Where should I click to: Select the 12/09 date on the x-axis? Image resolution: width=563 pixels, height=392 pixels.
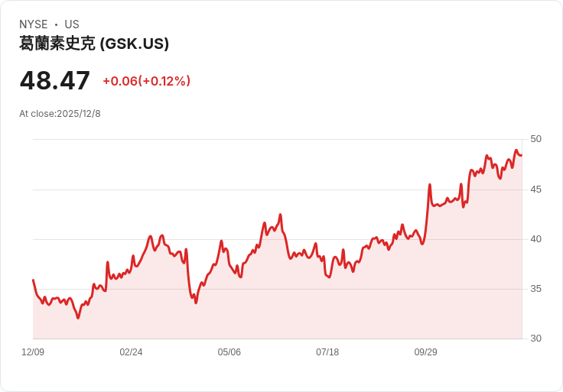tap(33, 352)
